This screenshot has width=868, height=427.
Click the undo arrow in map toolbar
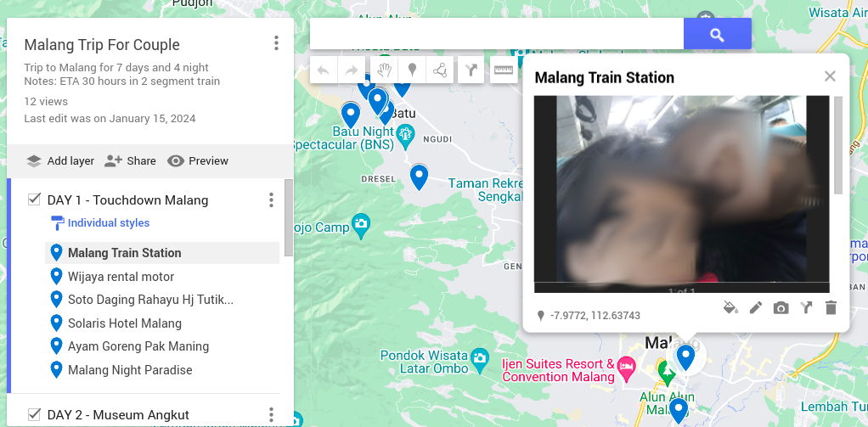[x=324, y=70]
